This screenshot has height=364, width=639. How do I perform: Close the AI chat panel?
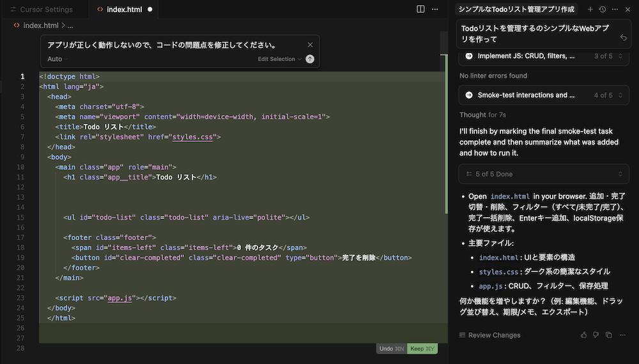click(x=627, y=9)
